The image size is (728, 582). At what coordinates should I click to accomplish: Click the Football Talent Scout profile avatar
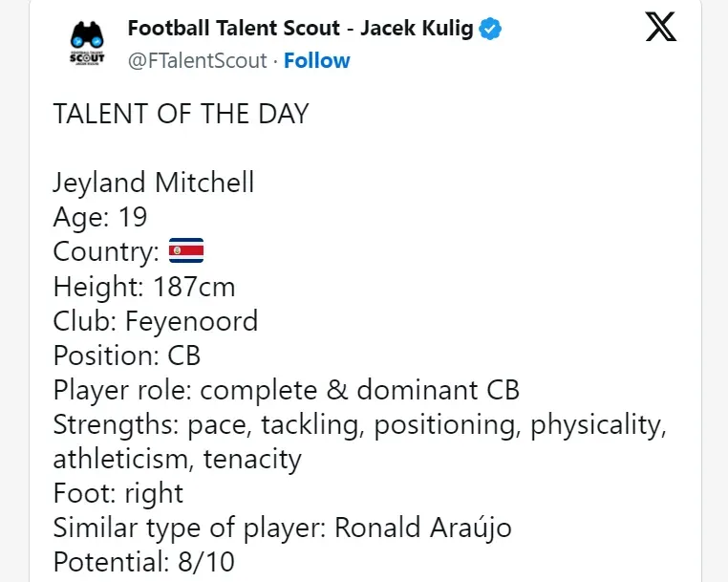[x=88, y=44]
